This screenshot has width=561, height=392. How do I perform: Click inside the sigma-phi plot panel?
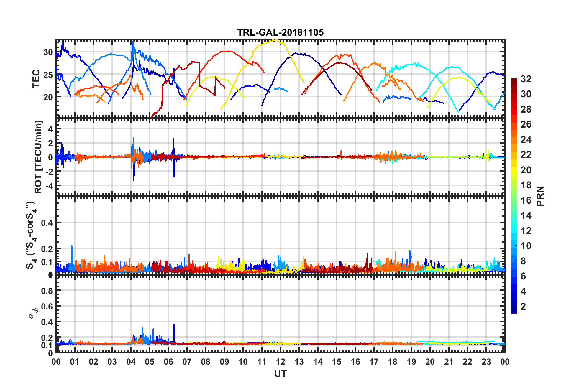[280, 314]
